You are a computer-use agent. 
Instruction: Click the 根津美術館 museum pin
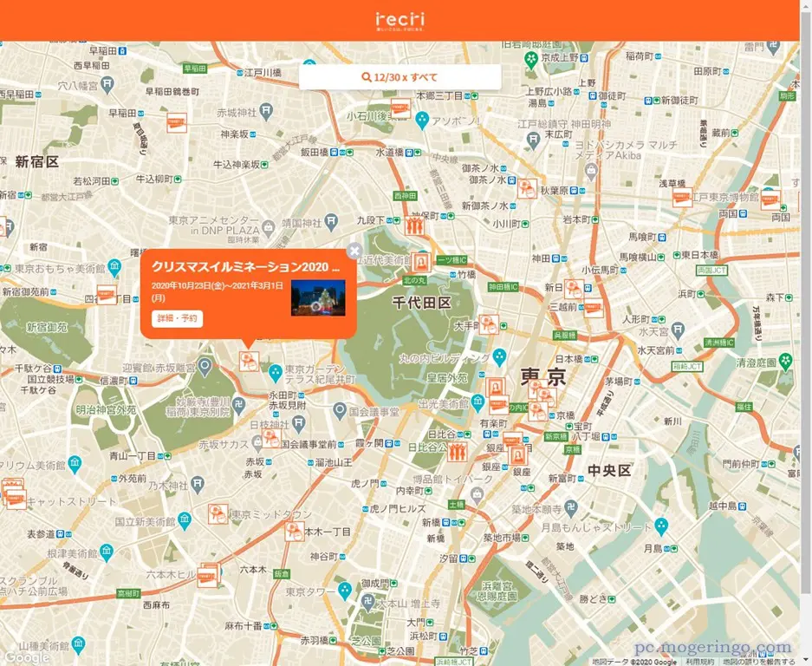(x=107, y=552)
